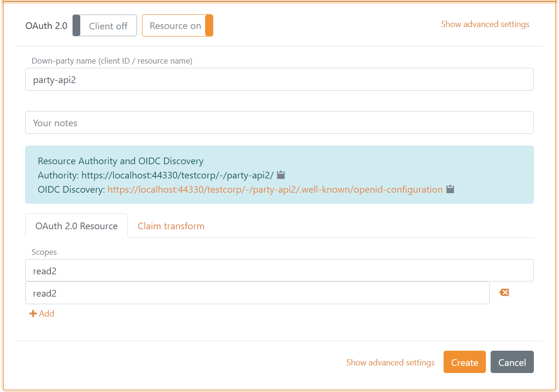The image size is (559, 392).
Task: Click the plus Add scope button
Action: point(42,314)
